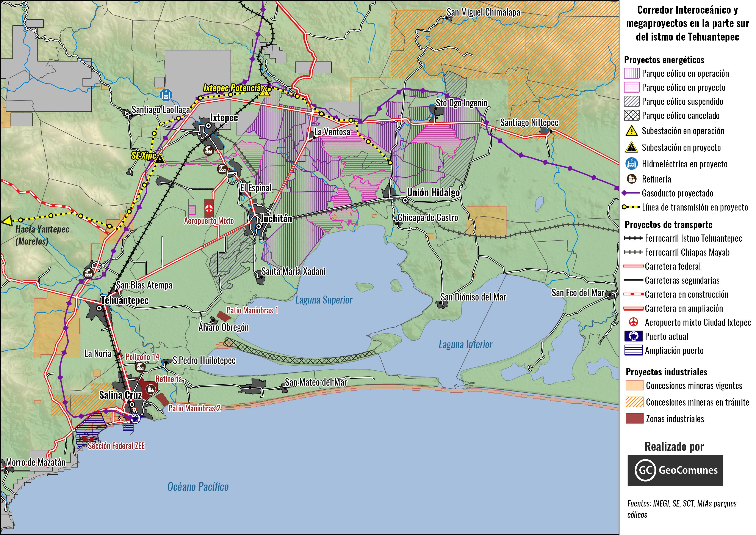756x535 pixels.
Task: Click the Zonas industriales legend swatch
Action: [634, 419]
